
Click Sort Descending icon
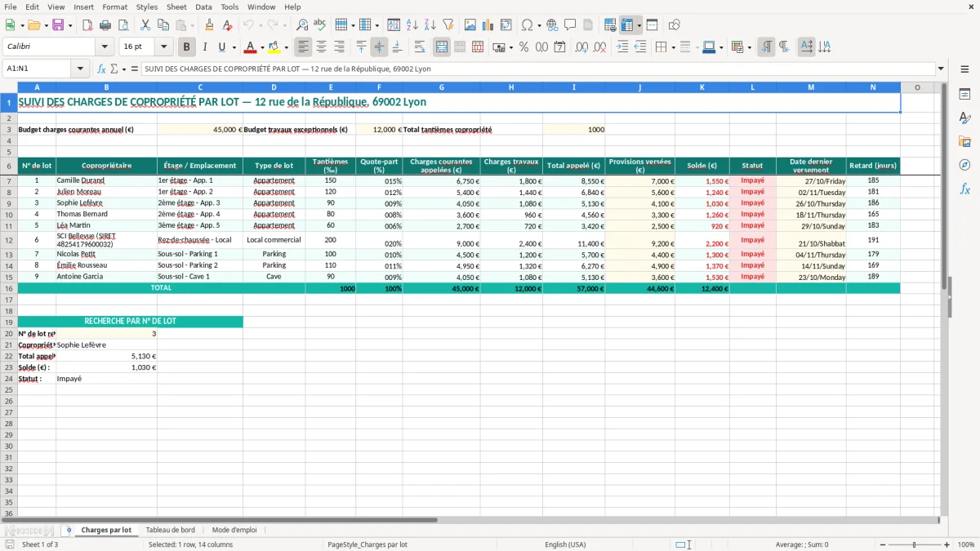[x=430, y=25]
